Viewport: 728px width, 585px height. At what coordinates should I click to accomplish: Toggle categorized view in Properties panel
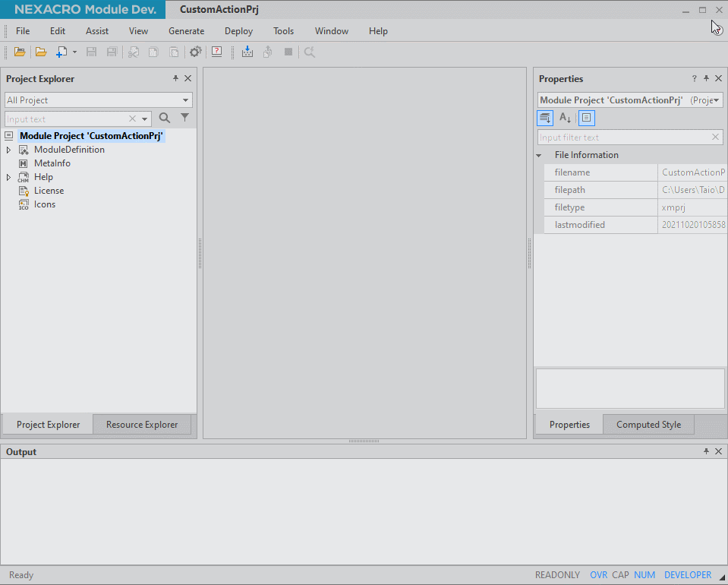[545, 118]
